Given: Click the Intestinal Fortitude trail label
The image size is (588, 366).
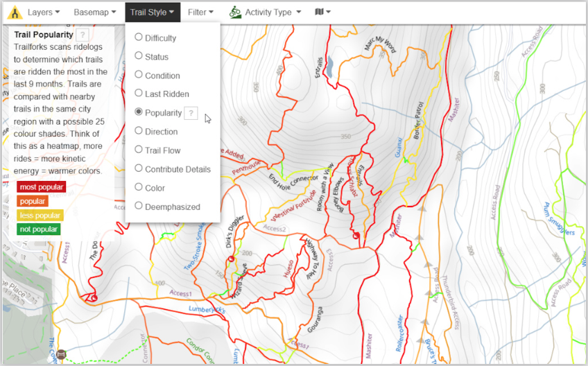Looking at the screenshot, I should pyautogui.click(x=293, y=206).
